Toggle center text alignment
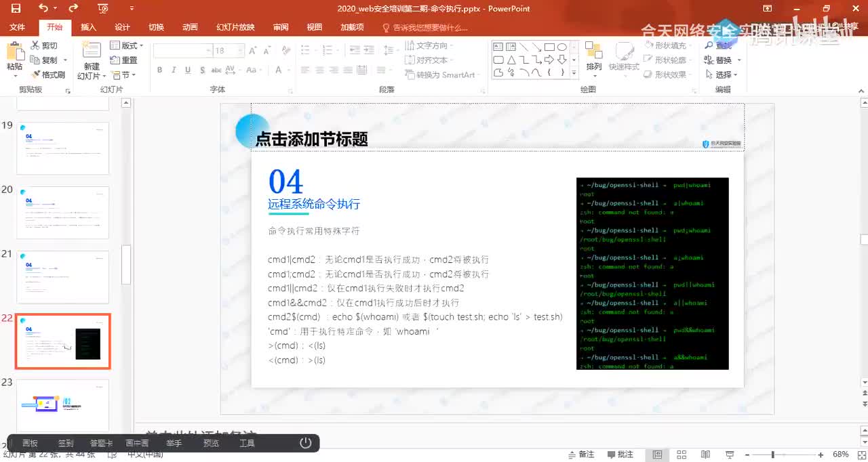Screen dimensions: 868x462 319,70
